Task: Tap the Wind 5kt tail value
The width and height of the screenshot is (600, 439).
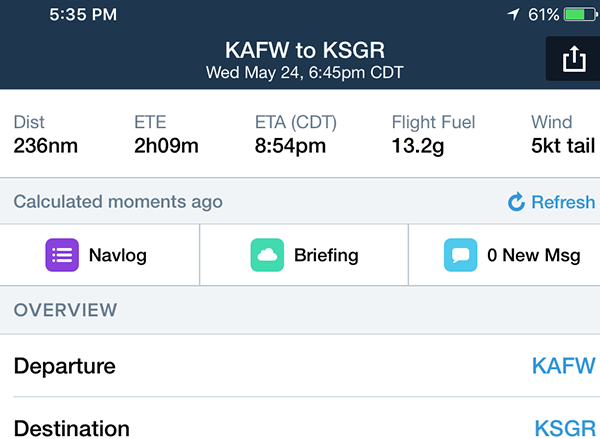Action: point(563,145)
